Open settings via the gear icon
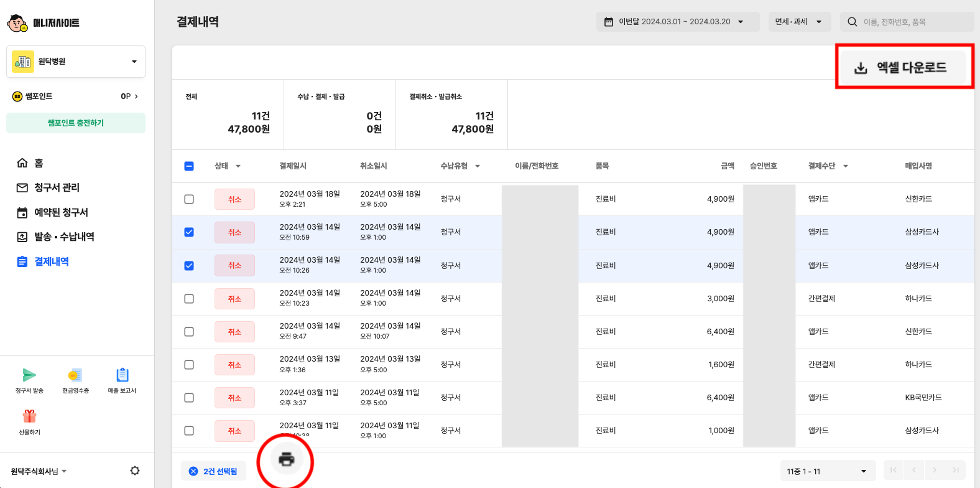This screenshot has width=980, height=488. [x=135, y=471]
